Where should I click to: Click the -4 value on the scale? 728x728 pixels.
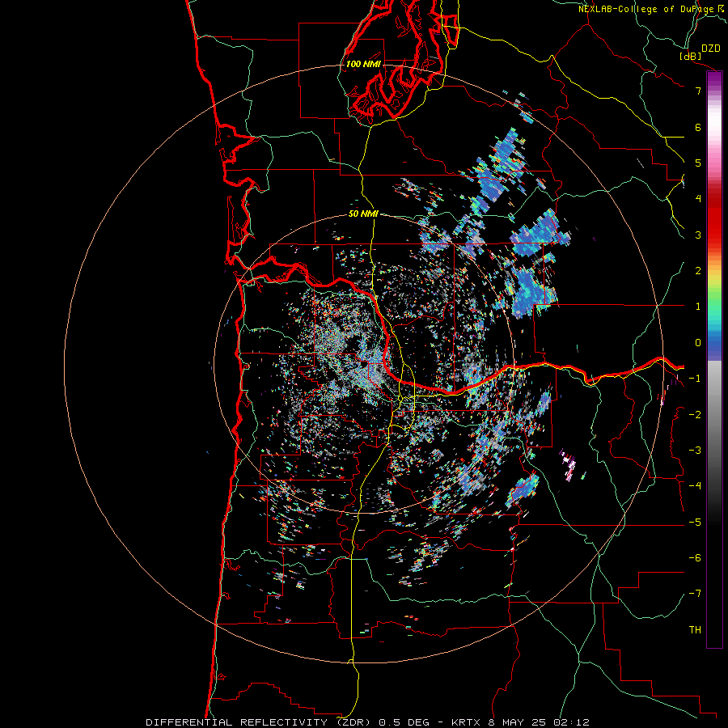pyautogui.click(x=695, y=486)
